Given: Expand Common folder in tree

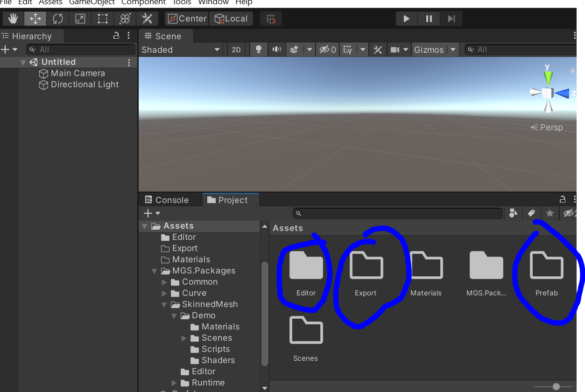Looking at the screenshot, I should (164, 282).
